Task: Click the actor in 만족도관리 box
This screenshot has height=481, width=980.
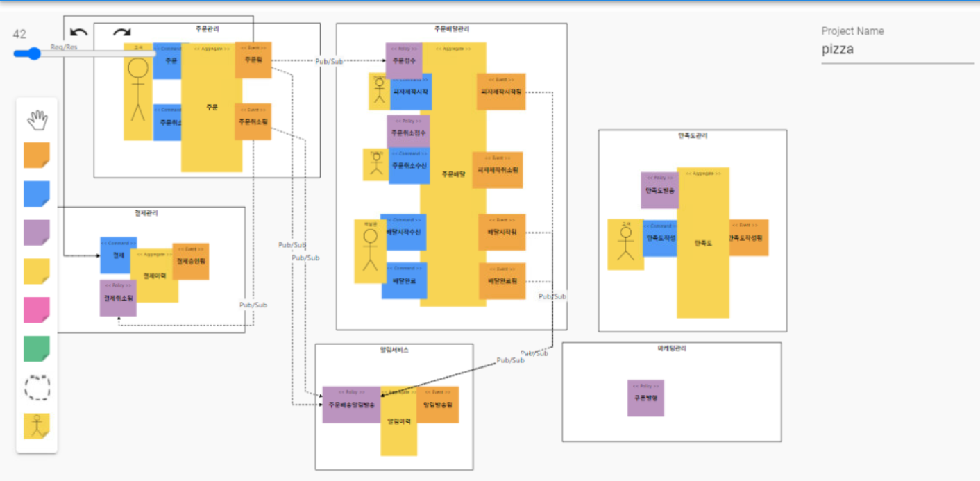Action: pyautogui.click(x=625, y=244)
